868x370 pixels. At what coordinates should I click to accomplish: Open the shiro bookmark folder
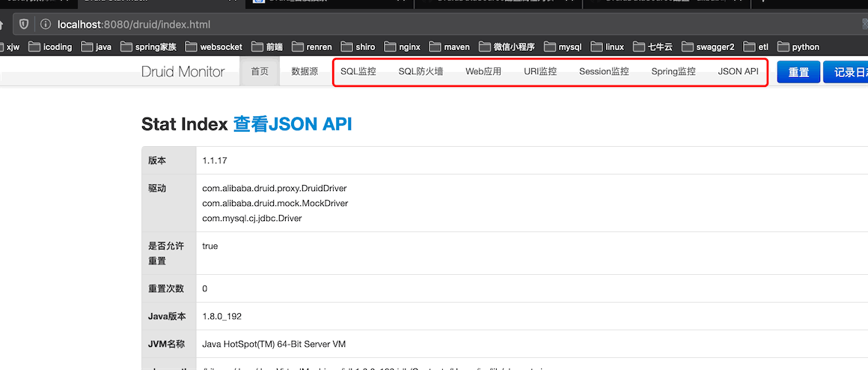coord(358,47)
